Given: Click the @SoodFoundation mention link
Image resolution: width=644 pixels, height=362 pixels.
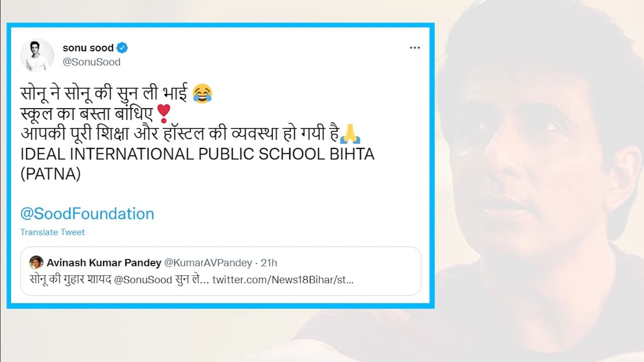Looking at the screenshot, I should 87,214.
